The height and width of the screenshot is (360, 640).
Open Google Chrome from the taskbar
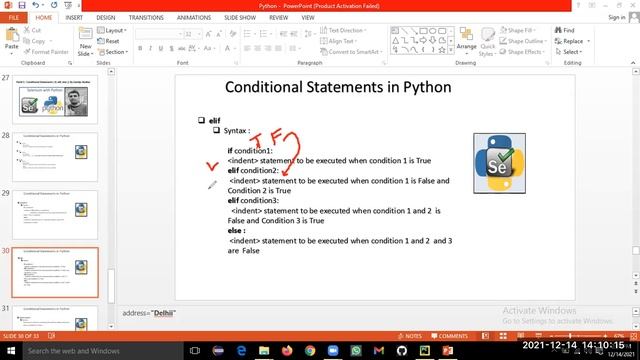pyautogui.click(x=310, y=351)
